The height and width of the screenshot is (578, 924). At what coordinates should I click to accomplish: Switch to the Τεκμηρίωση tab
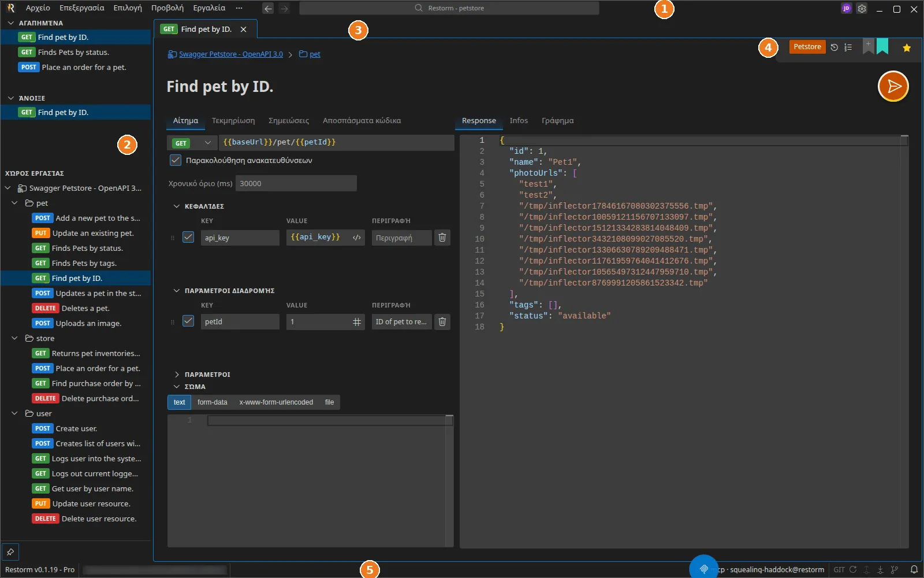click(233, 121)
